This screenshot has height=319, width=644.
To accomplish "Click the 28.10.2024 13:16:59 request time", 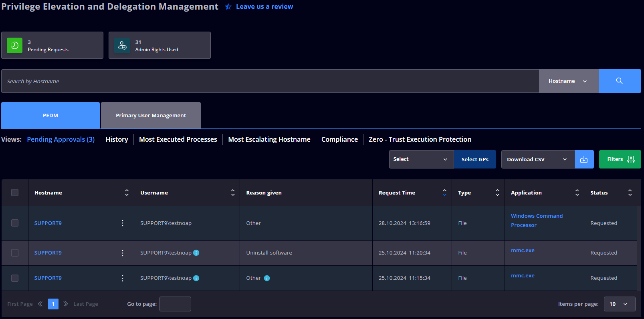I will (x=404, y=223).
